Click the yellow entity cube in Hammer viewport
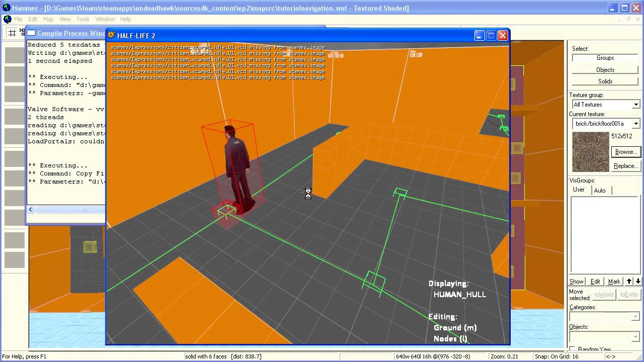 (90, 246)
